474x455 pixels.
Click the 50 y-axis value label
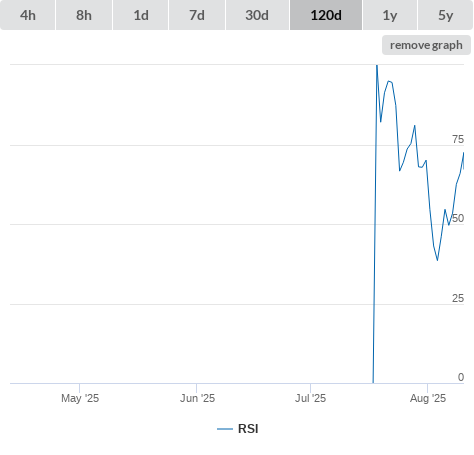pyautogui.click(x=458, y=218)
